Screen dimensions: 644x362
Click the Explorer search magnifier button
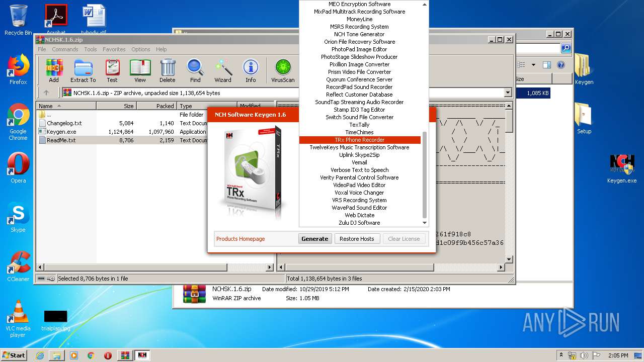[x=566, y=48]
